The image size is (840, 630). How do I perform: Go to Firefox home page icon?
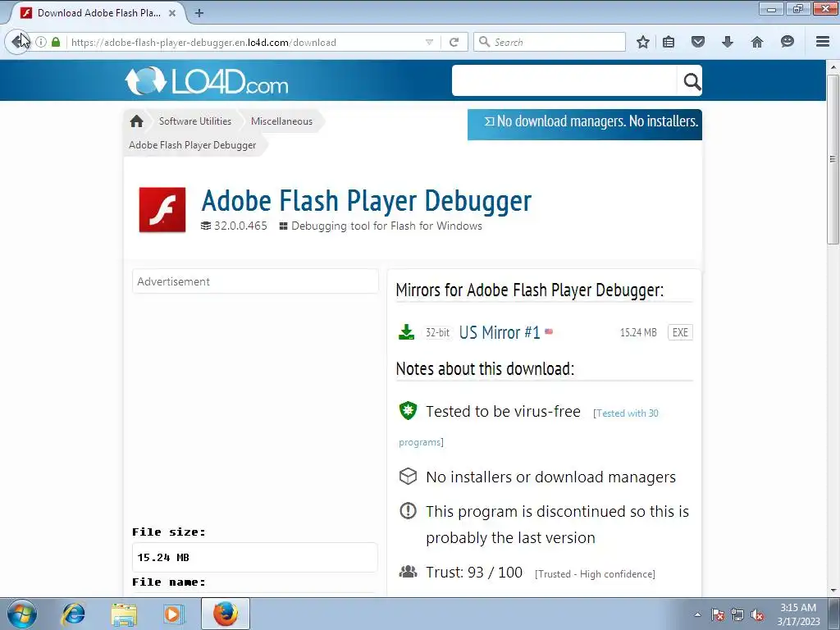click(x=757, y=42)
